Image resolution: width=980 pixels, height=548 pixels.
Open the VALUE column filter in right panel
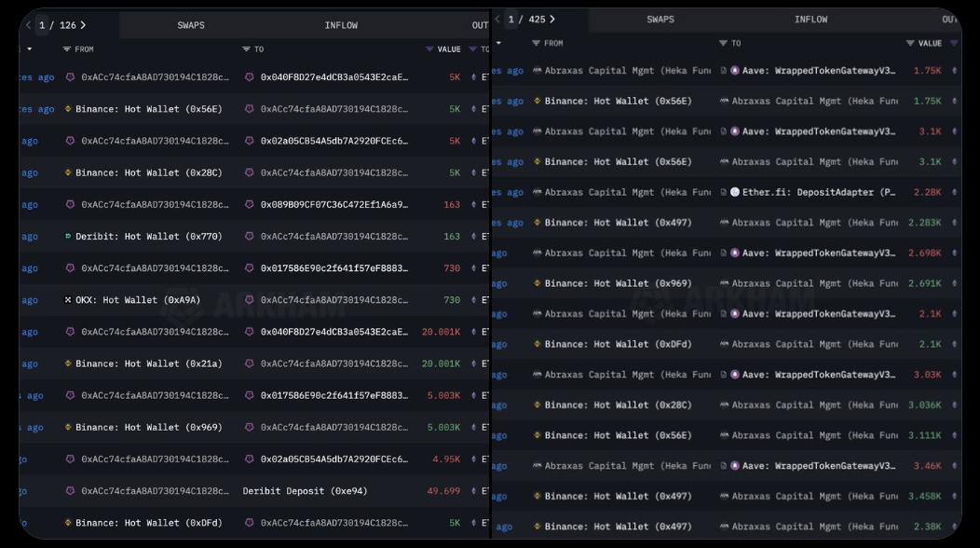click(x=910, y=43)
